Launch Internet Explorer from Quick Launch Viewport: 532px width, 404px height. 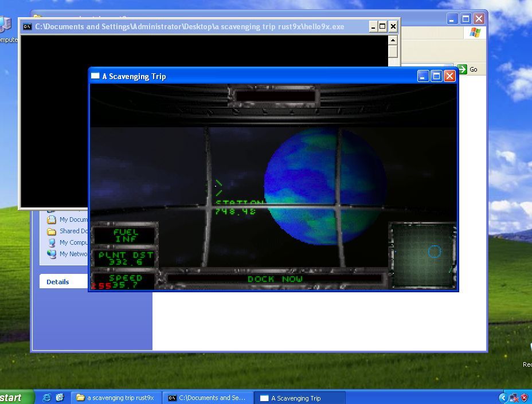pos(46,397)
